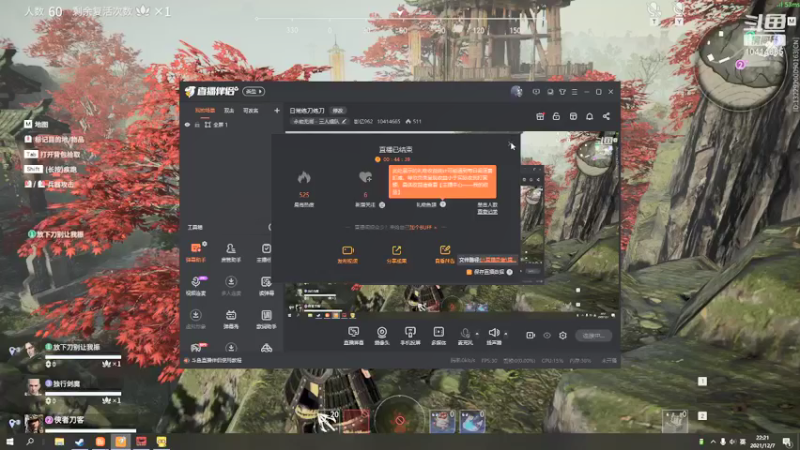Open taskbar search
Viewport: 800px width, 450px height.
point(30,441)
